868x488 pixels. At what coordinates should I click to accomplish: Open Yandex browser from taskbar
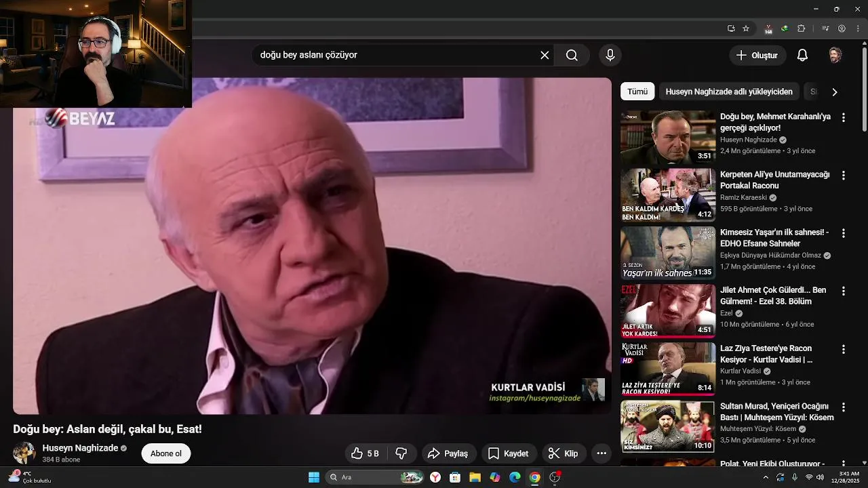coord(435,477)
